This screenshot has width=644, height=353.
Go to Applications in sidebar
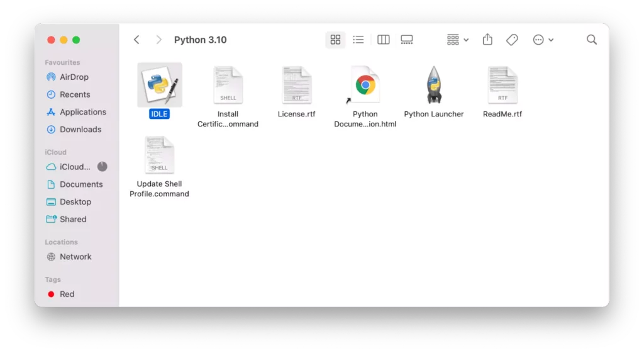[x=82, y=112]
